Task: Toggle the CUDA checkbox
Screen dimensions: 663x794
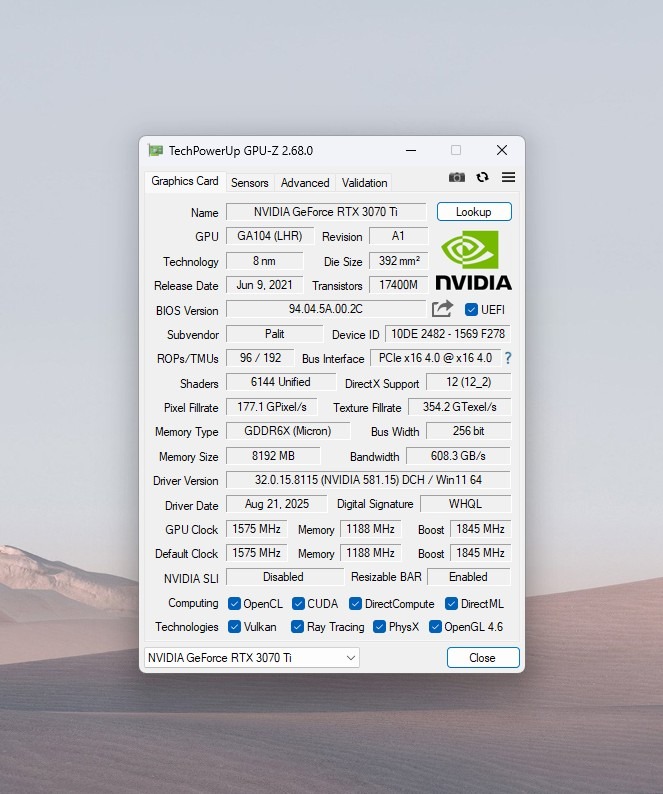Action: coord(298,604)
